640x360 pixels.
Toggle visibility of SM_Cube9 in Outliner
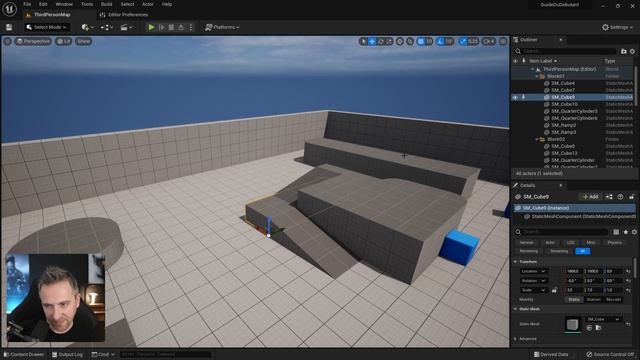515,98
